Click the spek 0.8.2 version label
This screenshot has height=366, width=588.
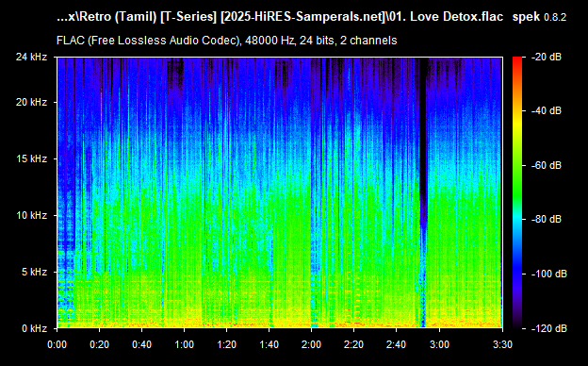click(x=539, y=17)
